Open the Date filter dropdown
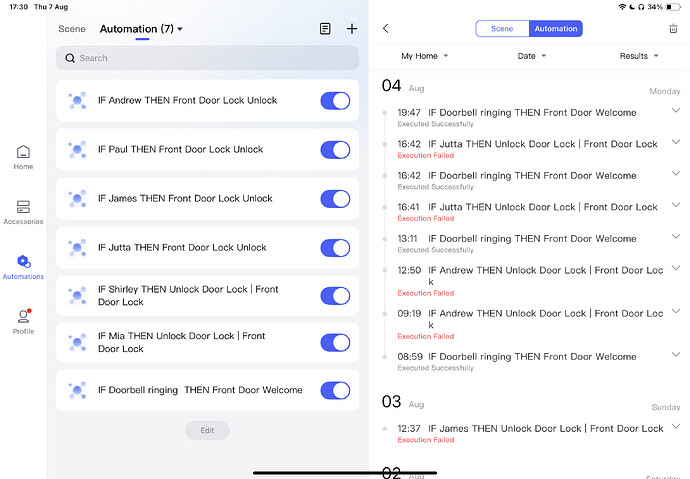The image size is (690, 479). (x=531, y=56)
